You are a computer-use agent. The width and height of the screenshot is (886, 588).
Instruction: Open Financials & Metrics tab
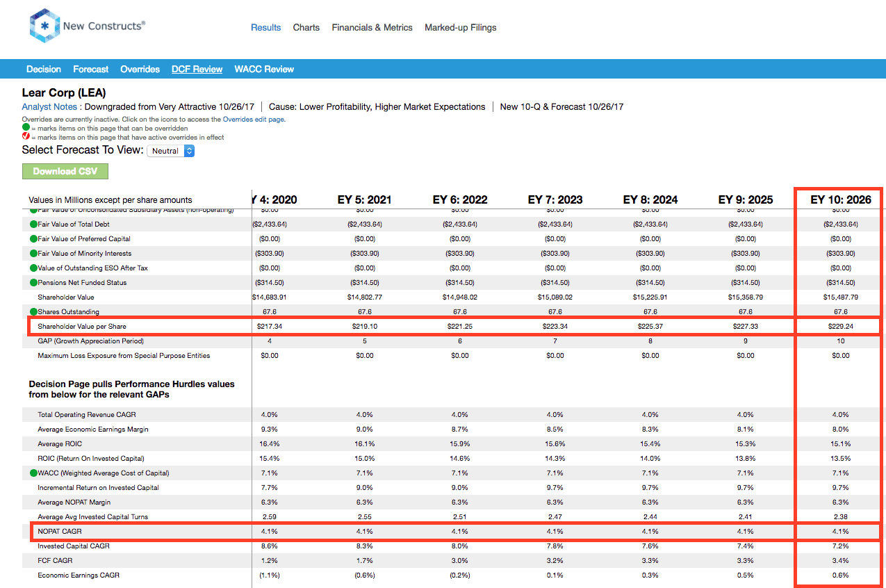click(x=372, y=28)
